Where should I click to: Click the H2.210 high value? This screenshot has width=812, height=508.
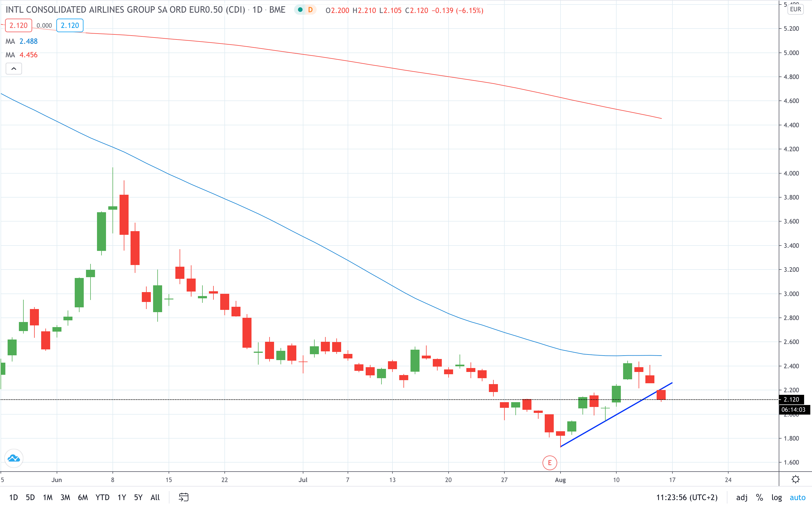point(364,10)
